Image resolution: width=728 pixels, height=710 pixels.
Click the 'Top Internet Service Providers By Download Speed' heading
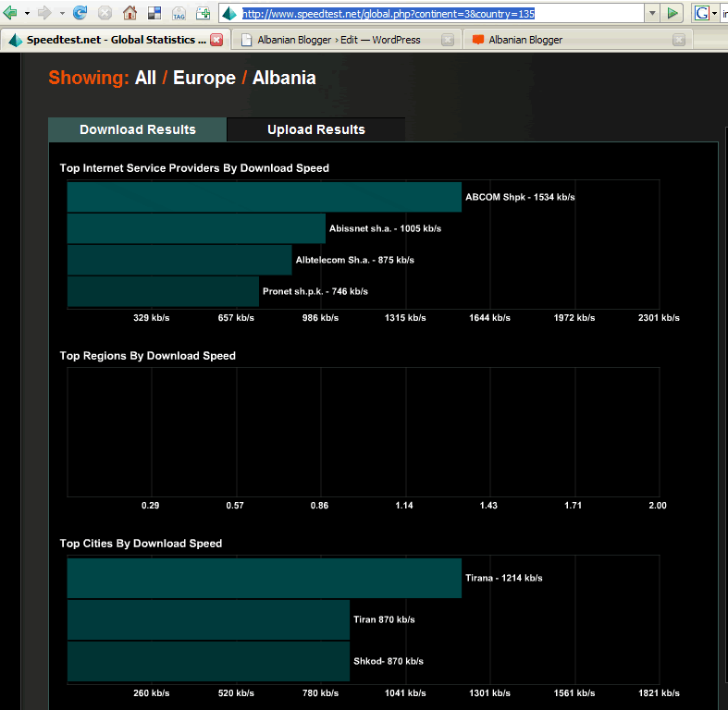coord(194,168)
